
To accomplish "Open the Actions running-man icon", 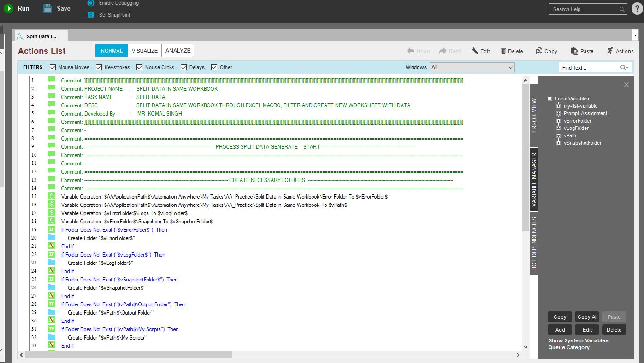I will 610,51.
